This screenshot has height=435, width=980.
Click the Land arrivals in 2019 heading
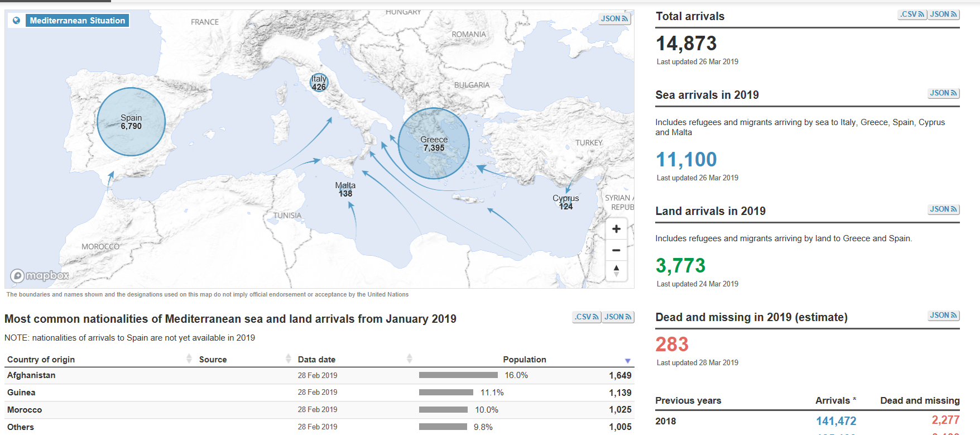pos(710,211)
